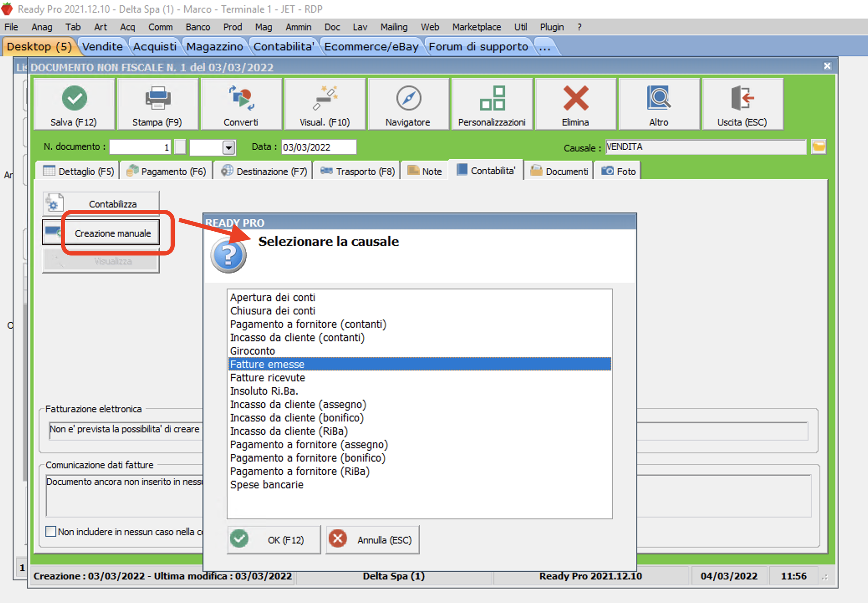Click the Contabilizza button
The image size is (868, 603).
tap(101, 204)
